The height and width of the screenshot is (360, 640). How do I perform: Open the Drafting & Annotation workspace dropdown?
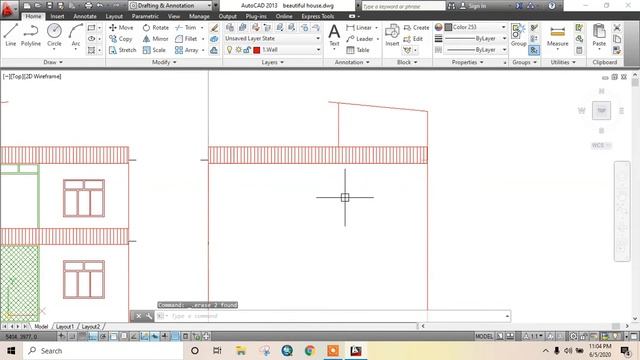pos(171,6)
